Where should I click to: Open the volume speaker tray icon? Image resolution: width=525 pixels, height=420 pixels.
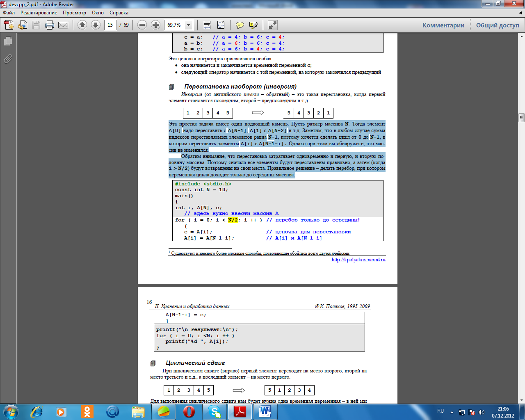pyautogui.click(x=482, y=412)
